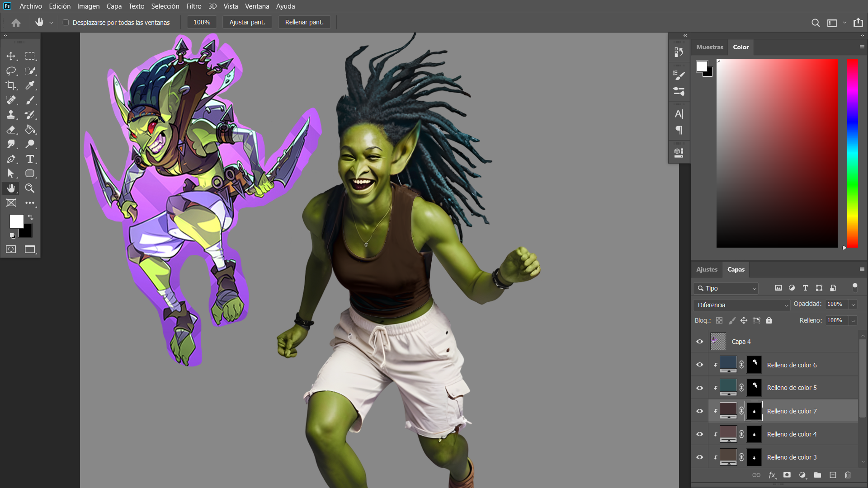Screen dimensions: 868x488
Task: Select the Pen tool
Action: pos(11,159)
